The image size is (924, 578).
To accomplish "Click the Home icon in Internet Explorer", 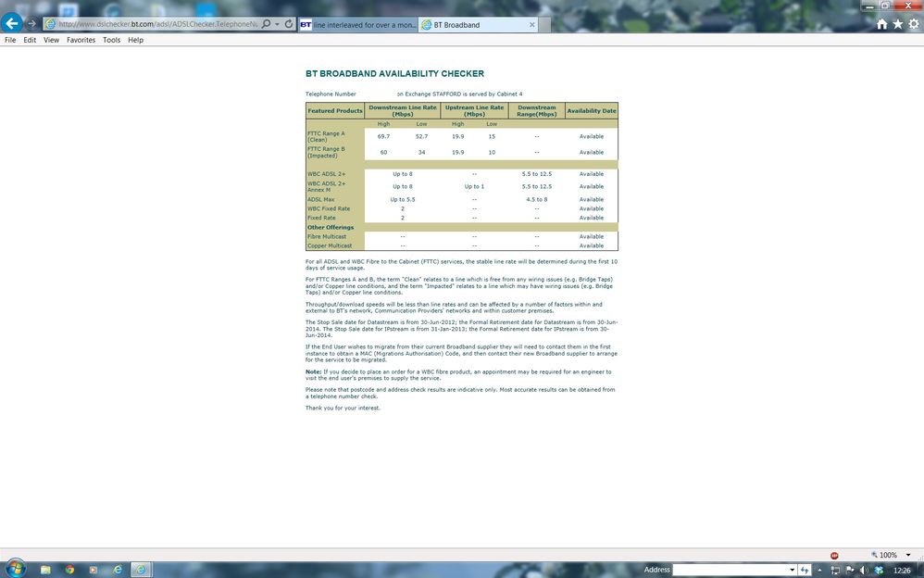I will [881, 24].
